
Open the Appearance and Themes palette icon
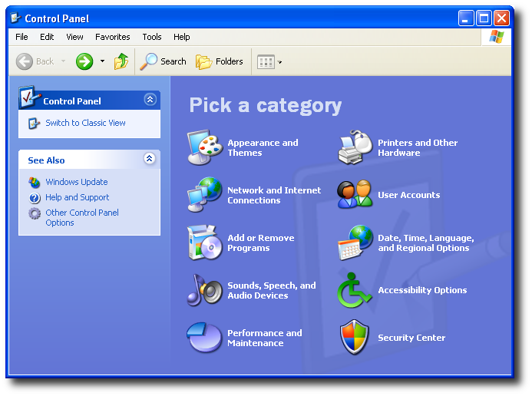pyautogui.click(x=205, y=147)
